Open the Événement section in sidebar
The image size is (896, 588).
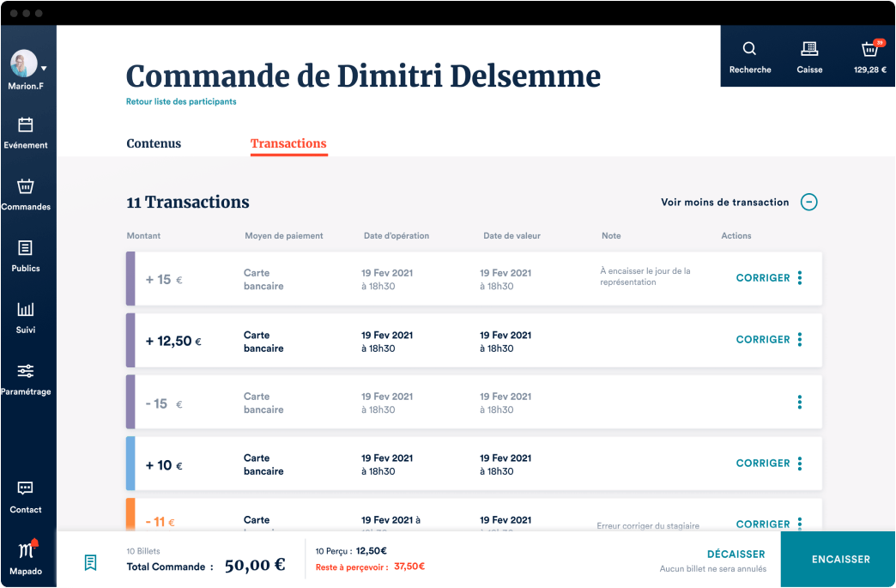click(27, 132)
